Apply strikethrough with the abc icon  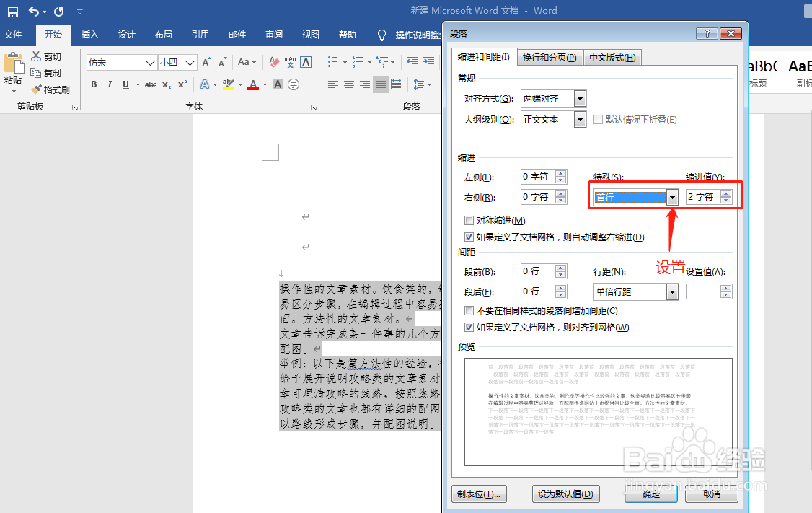coord(151,84)
